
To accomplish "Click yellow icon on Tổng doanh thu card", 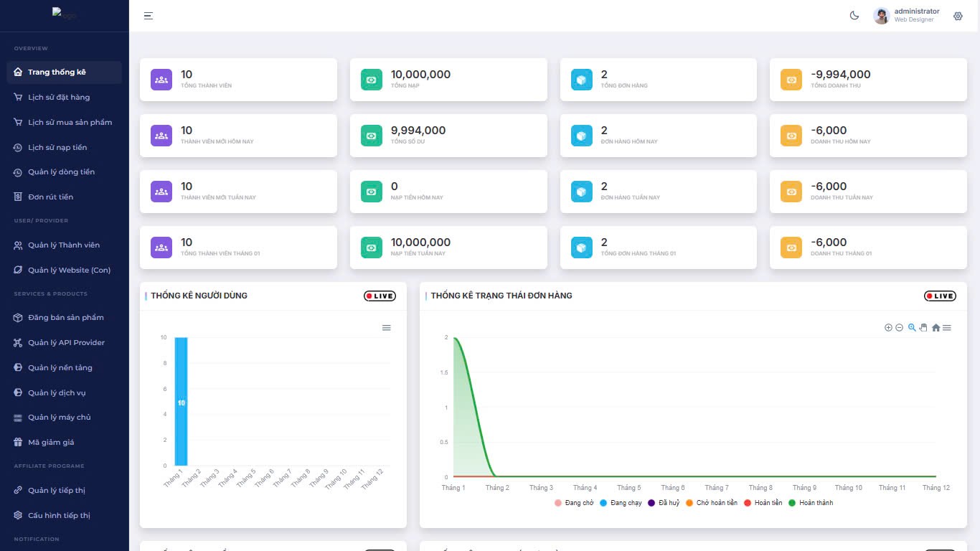I will click(791, 80).
